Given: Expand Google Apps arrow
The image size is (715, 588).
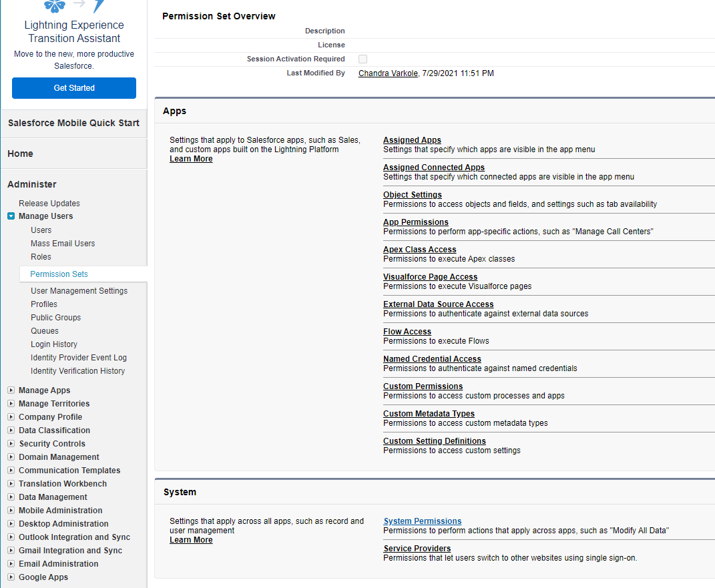Looking at the screenshot, I should click(x=11, y=577).
